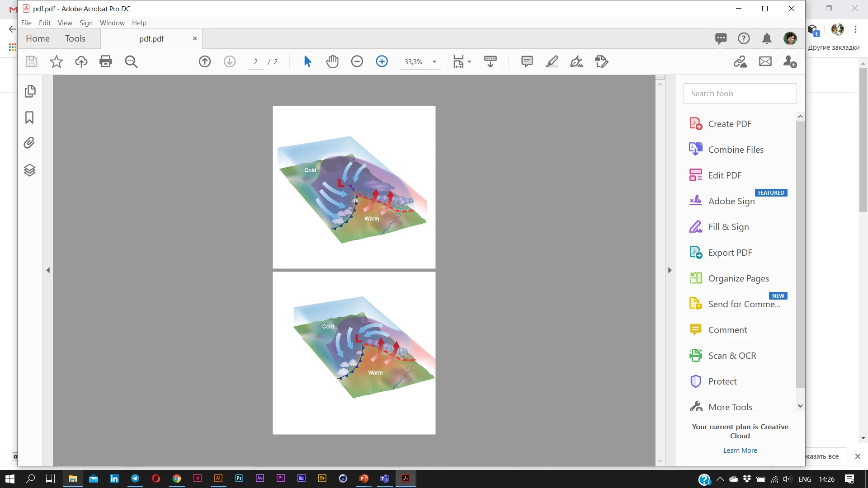The height and width of the screenshot is (488, 868).
Task: Select the Highlight text tool
Action: pos(552,61)
